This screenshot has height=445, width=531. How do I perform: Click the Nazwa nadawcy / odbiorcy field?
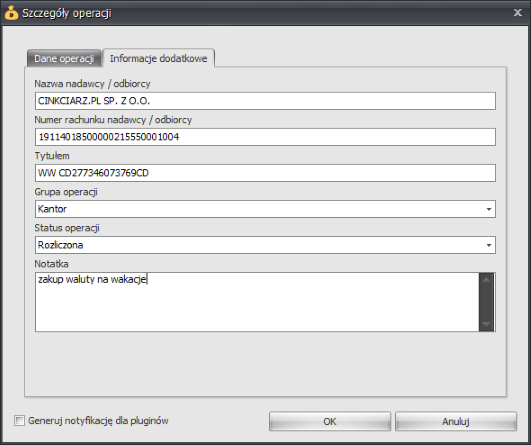265,101
